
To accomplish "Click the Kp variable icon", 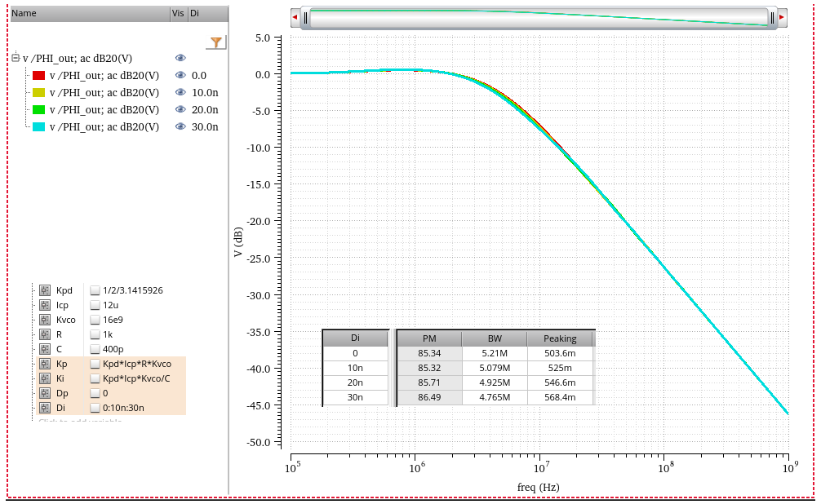I will click(x=45, y=364).
